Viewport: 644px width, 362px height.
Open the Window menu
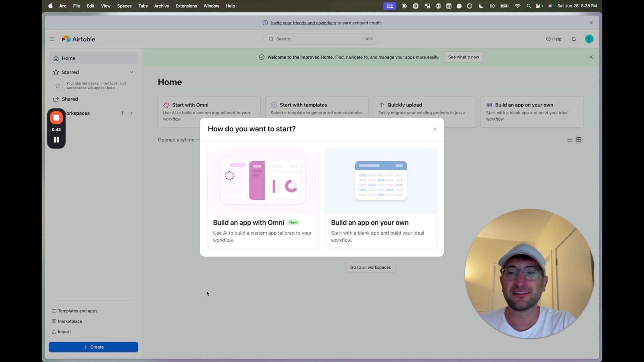click(211, 6)
